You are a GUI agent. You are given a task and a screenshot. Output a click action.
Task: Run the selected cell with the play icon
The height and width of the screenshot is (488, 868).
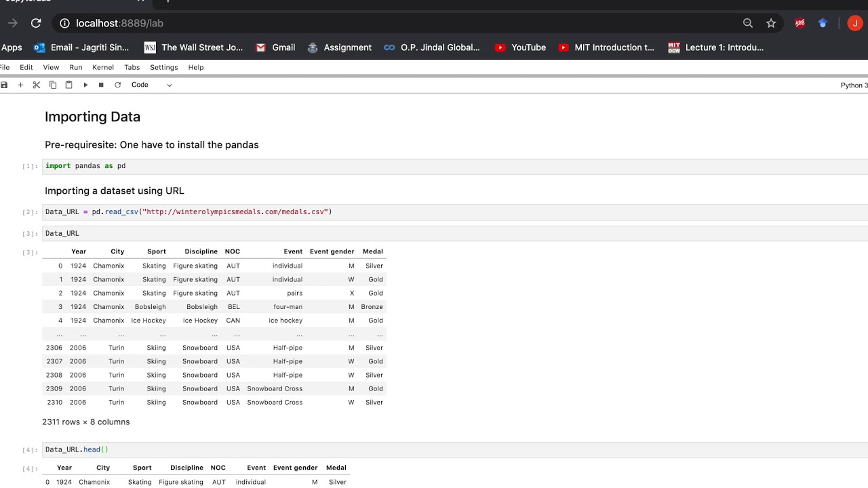pyautogui.click(x=85, y=85)
